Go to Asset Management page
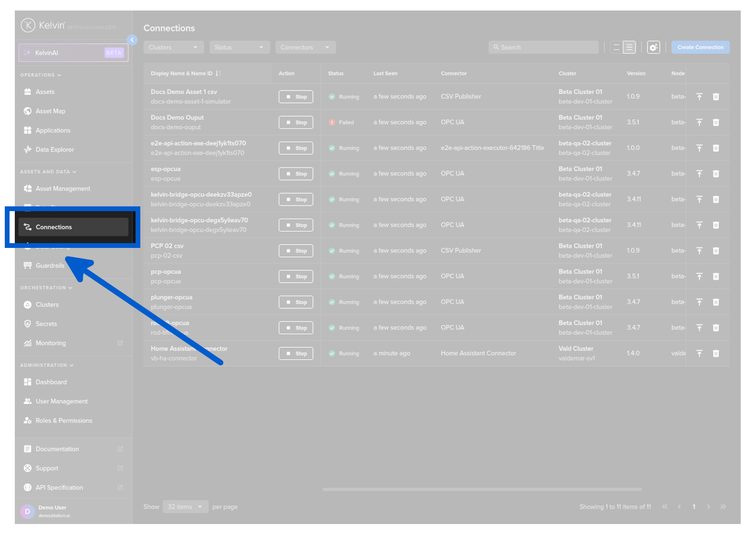The height and width of the screenshot is (535, 756). coord(63,189)
